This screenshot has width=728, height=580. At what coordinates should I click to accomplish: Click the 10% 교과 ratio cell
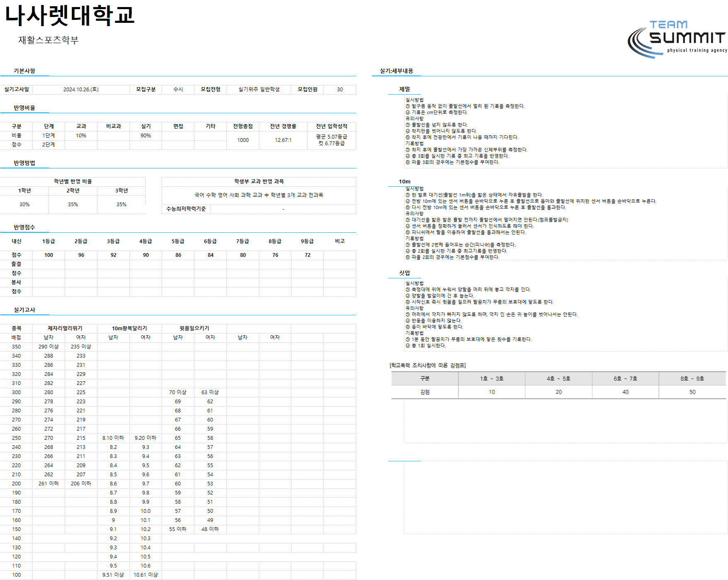click(x=81, y=136)
